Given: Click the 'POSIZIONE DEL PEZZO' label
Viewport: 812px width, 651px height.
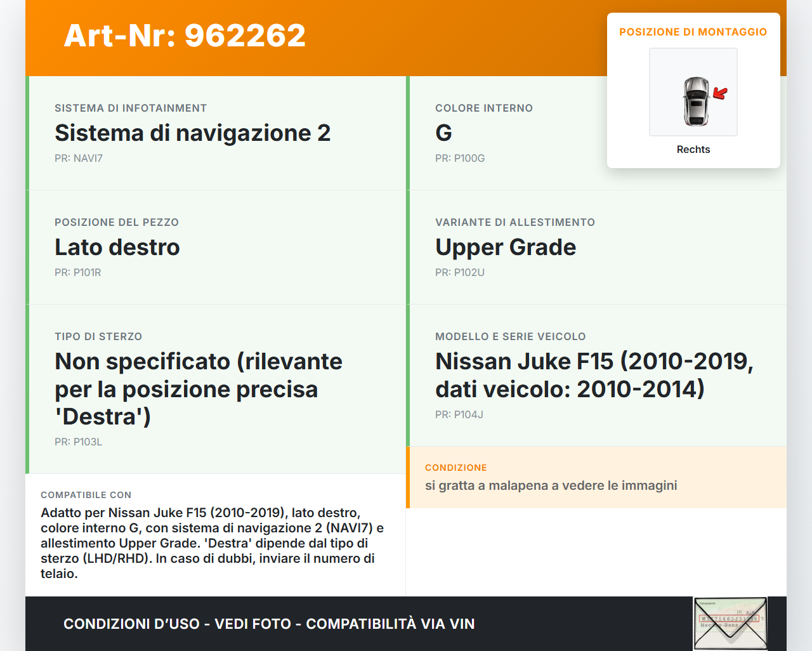Looking at the screenshot, I should 117,223.
